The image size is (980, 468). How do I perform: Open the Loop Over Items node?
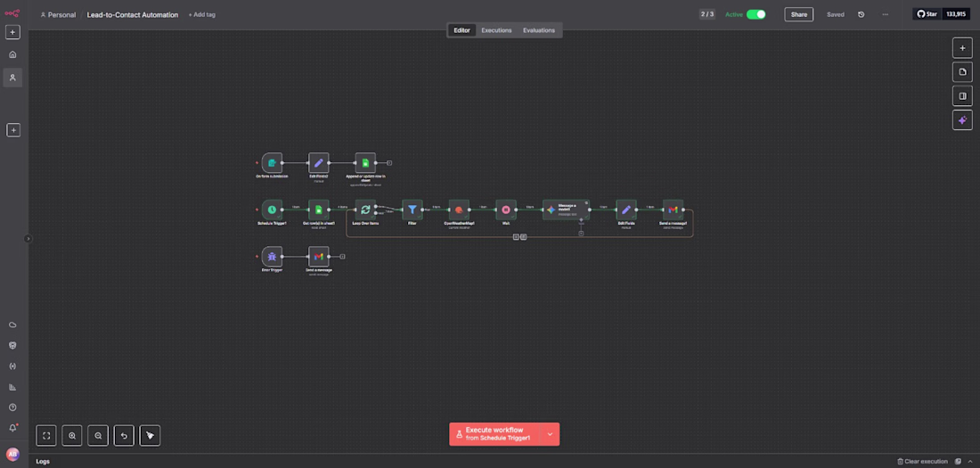coord(365,209)
